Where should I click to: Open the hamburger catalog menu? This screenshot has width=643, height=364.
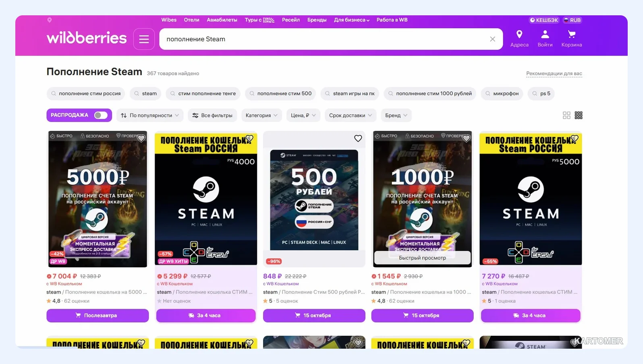click(x=144, y=39)
